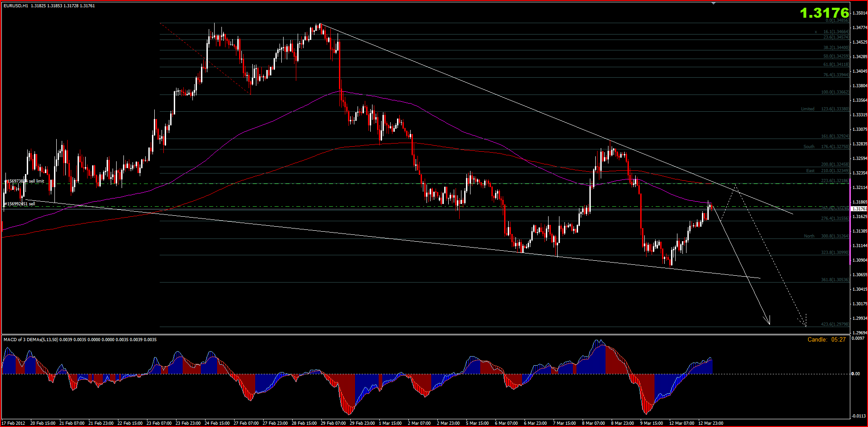
Task: Select the Fibonacci 361.8(1.30536) level label
Action: 835,280
